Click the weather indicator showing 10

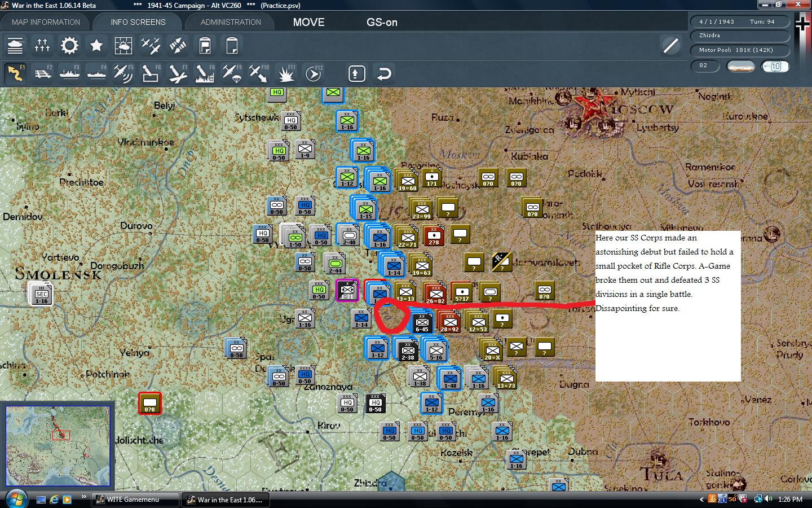click(x=775, y=66)
